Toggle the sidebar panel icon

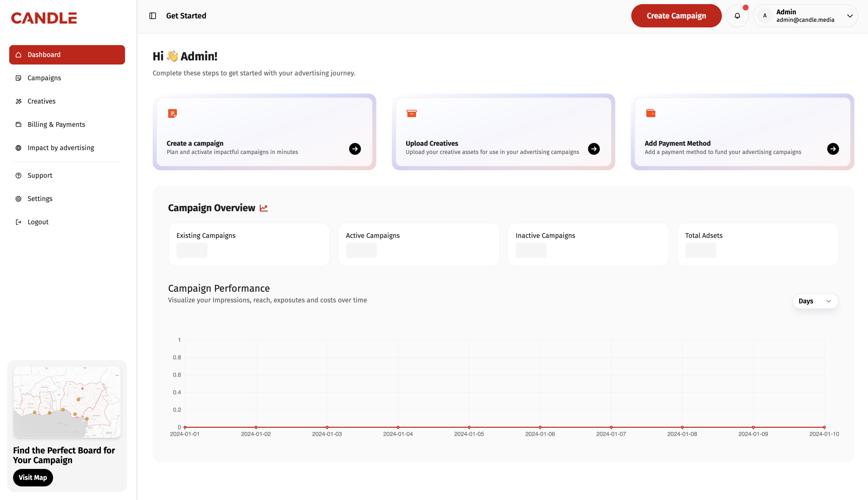[153, 16]
